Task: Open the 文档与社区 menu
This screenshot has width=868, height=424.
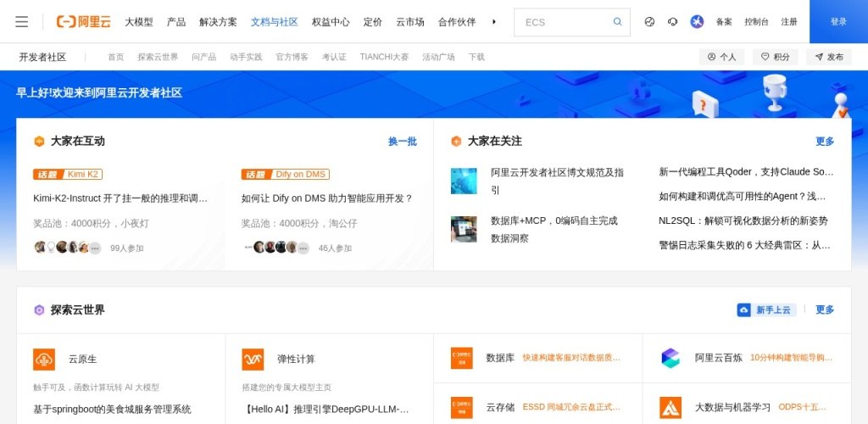Action: click(274, 22)
